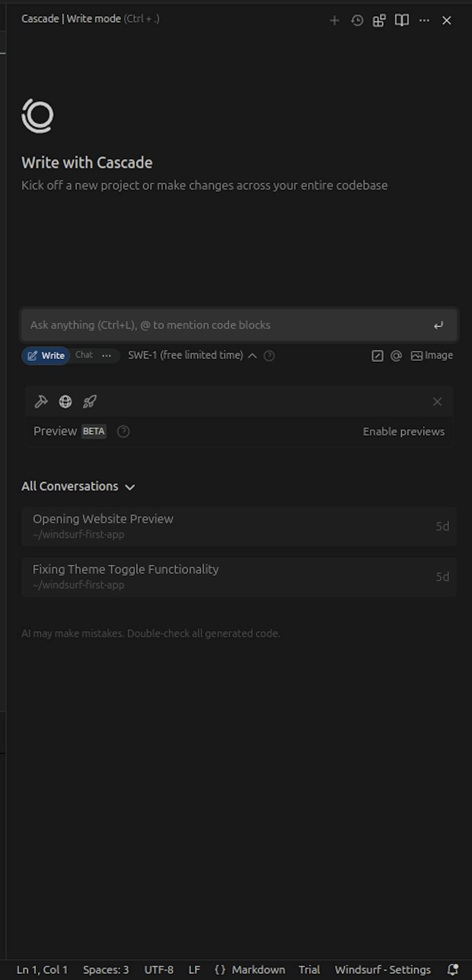The height and width of the screenshot is (980, 472).
Task: Open conversation history clock icon
Action: pos(357,21)
